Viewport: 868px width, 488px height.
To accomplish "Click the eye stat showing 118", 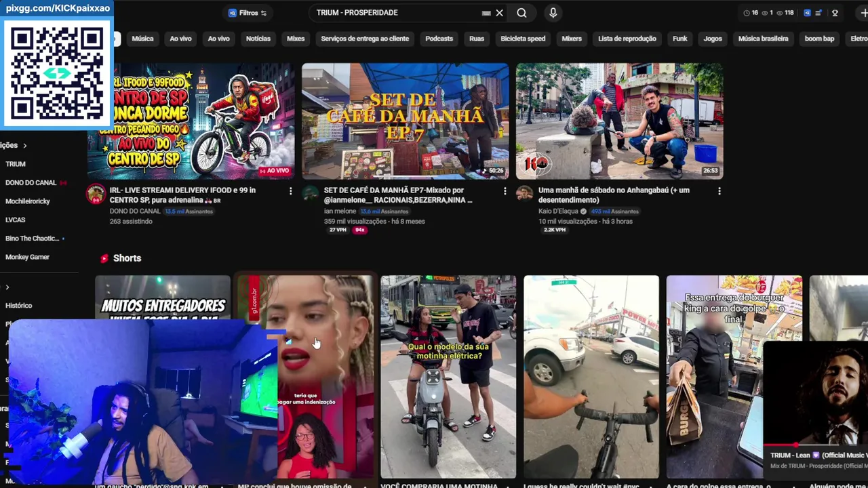I will [785, 13].
